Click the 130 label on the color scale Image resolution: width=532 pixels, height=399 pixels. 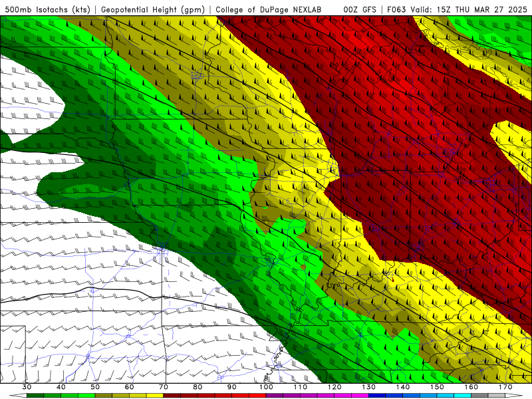(x=369, y=387)
